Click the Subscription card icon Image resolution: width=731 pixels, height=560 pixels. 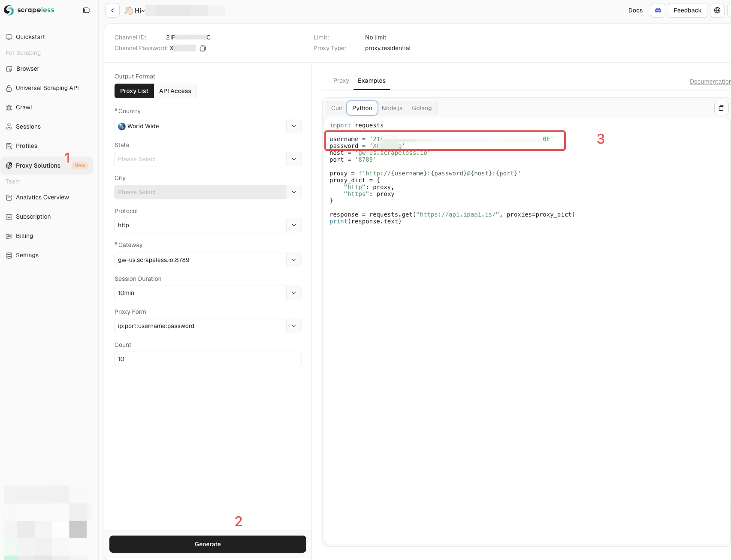click(x=9, y=217)
